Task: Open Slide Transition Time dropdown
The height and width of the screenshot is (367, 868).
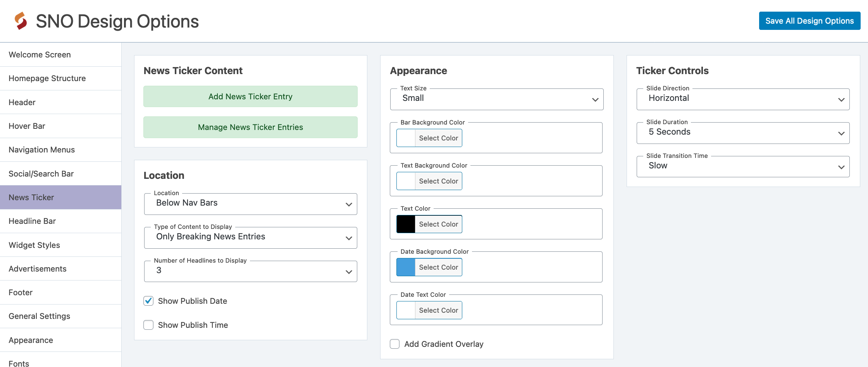Action: 743,167
